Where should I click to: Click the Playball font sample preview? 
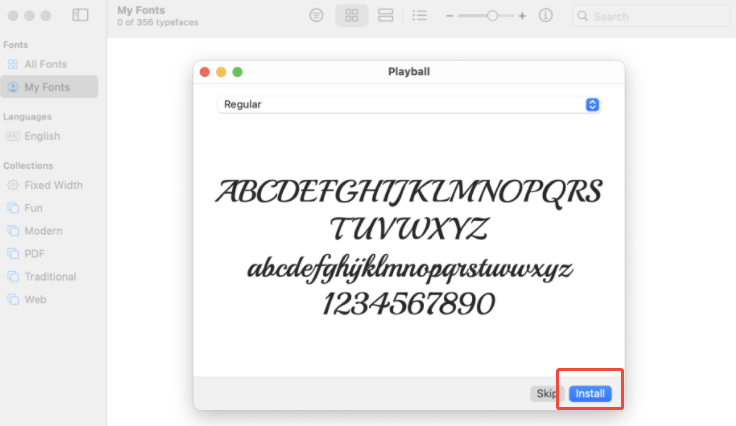coord(408,247)
